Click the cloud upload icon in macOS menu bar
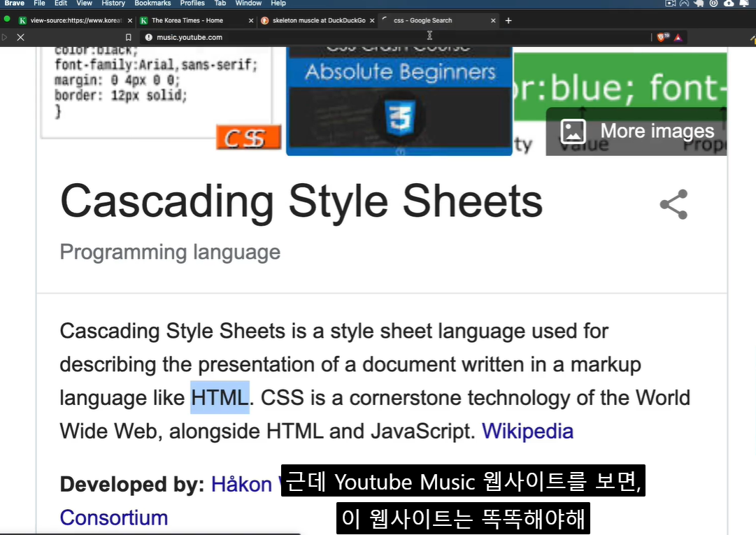Viewport: 756px width, 535px height. (x=729, y=3)
